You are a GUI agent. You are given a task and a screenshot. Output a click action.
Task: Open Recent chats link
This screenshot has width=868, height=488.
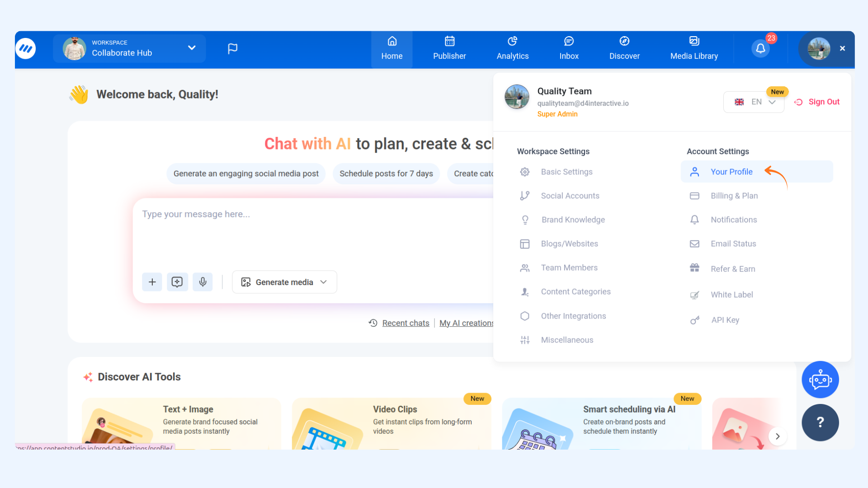click(x=406, y=323)
